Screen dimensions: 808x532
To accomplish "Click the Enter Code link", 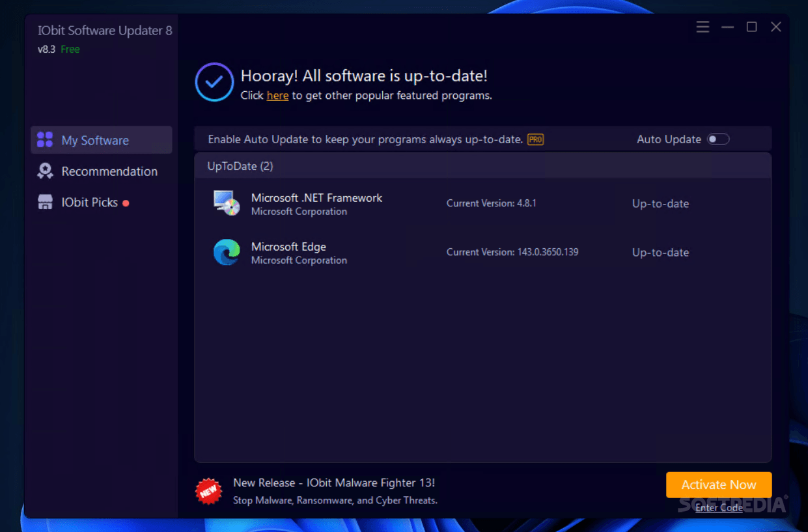I will pyautogui.click(x=719, y=507).
